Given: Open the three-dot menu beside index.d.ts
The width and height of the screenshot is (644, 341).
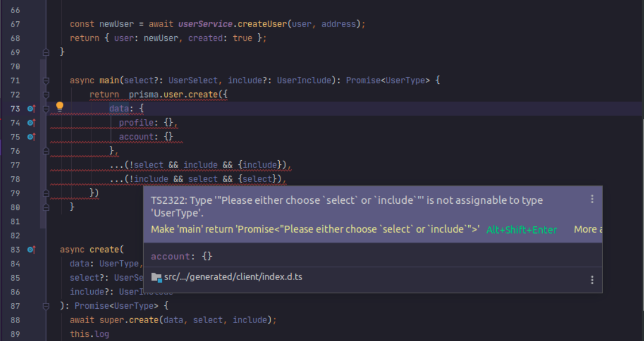Looking at the screenshot, I should [x=592, y=280].
